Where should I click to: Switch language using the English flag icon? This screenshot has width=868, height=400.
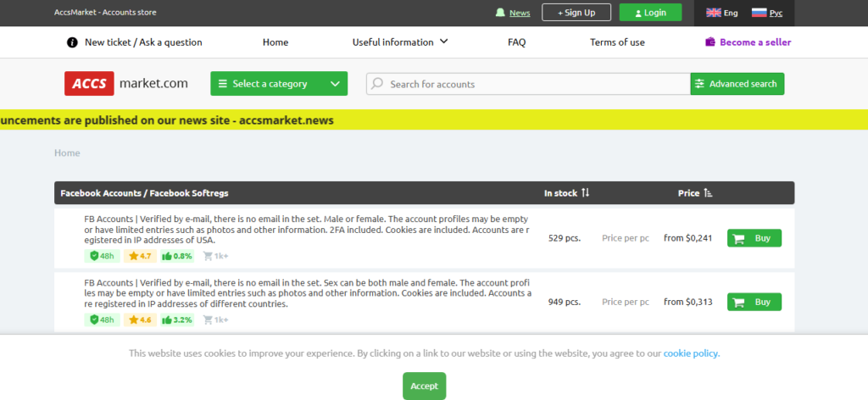(714, 13)
